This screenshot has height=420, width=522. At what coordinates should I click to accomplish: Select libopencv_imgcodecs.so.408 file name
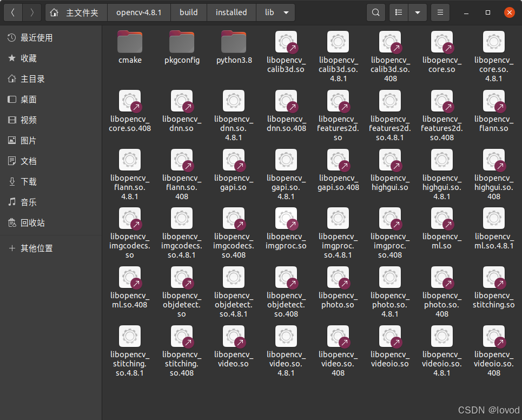coord(234,246)
